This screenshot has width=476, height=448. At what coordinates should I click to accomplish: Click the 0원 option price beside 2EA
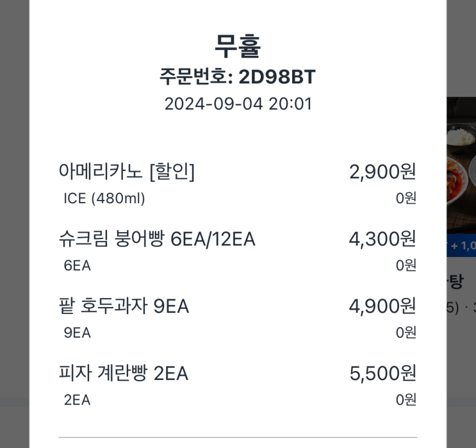(406, 401)
